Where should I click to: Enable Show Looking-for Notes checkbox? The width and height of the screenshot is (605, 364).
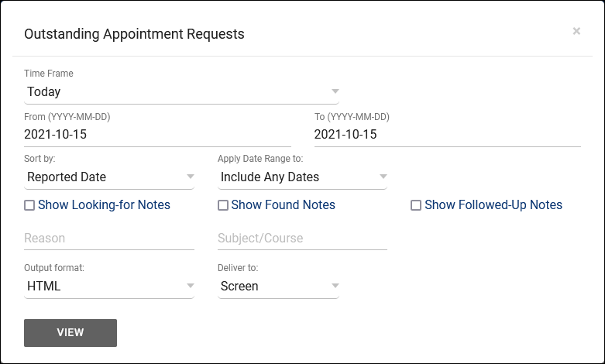pyautogui.click(x=29, y=205)
